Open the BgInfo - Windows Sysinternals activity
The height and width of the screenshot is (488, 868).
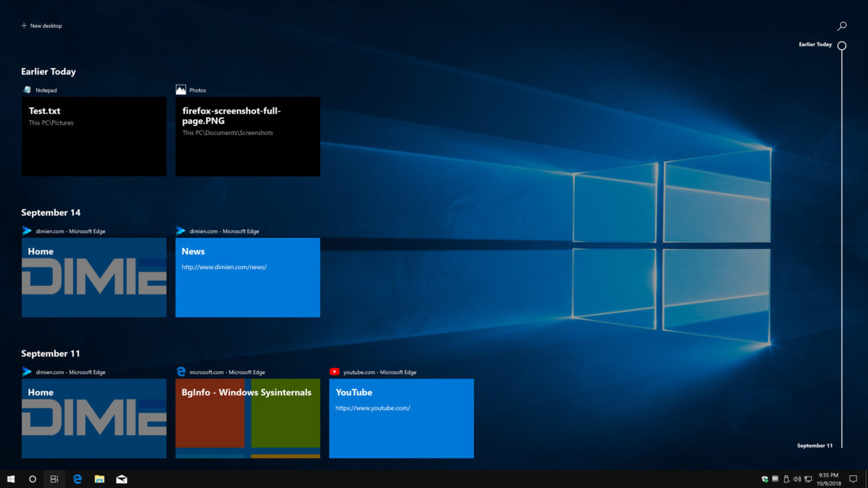coord(248,418)
